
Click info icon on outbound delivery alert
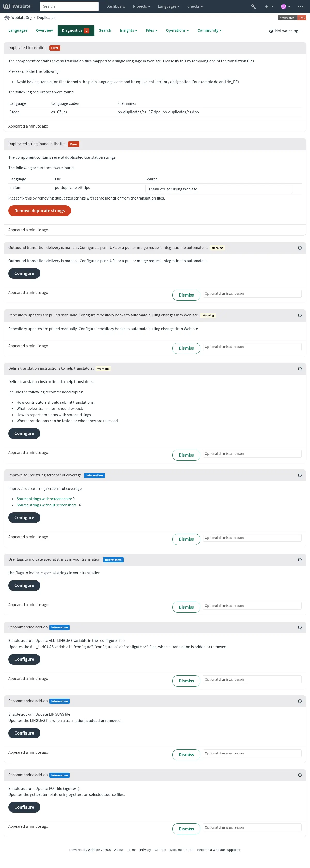(300, 248)
